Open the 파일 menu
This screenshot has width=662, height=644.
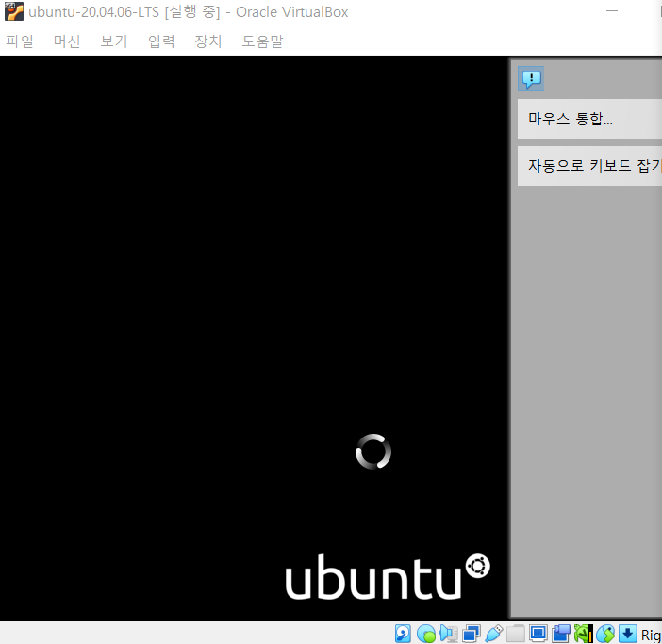(20, 41)
